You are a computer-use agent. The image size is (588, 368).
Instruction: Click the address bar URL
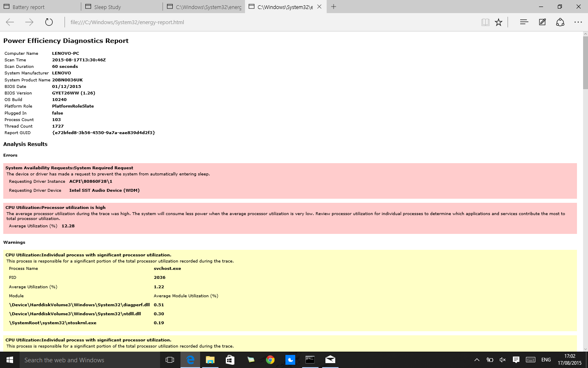tap(127, 22)
